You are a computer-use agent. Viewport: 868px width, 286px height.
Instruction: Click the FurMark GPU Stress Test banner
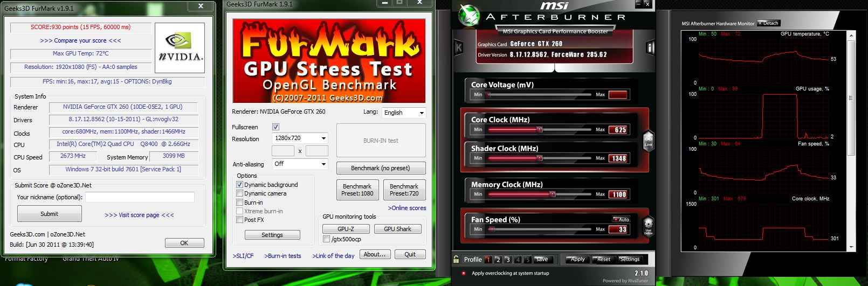pyautogui.click(x=329, y=61)
